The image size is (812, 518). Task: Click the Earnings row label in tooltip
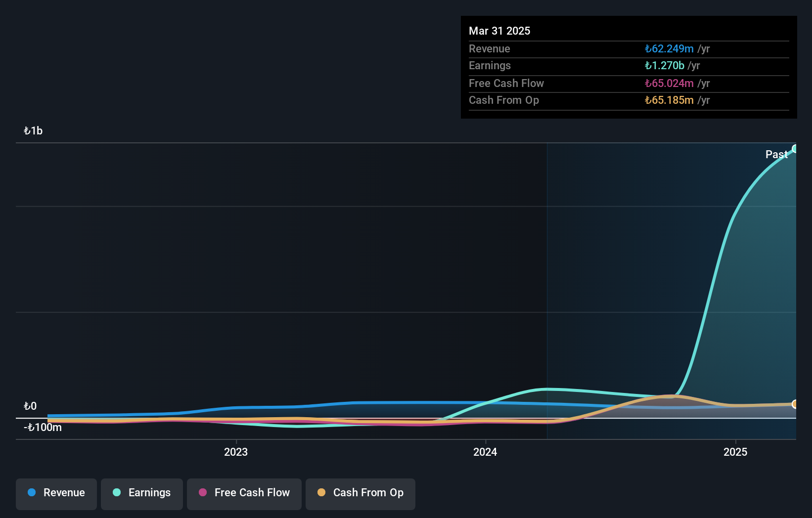(490, 65)
